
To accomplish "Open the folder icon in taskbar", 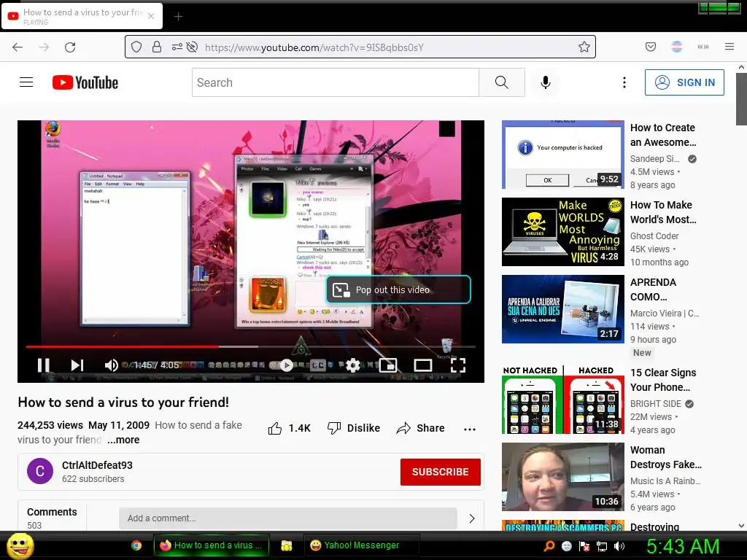I will tap(286, 545).
